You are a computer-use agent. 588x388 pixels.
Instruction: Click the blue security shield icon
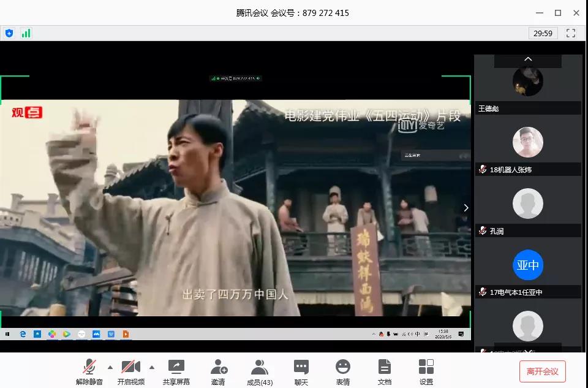click(x=9, y=33)
